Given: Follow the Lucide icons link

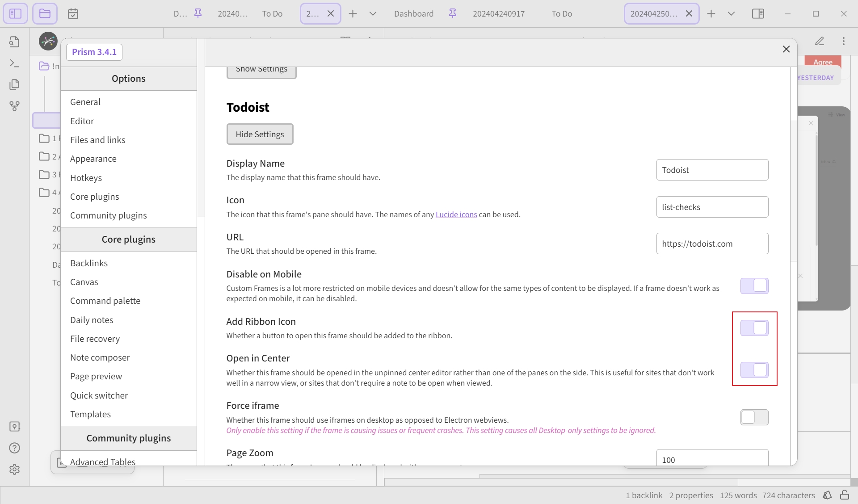Looking at the screenshot, I should coord(456,214).
